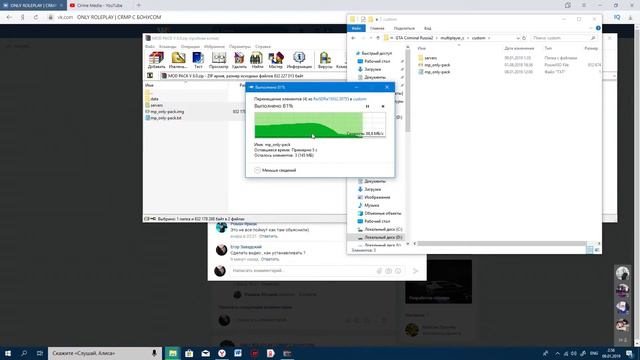Send the VK comment with the arrow icon
The image size is (640, 360).
point(415,271)
